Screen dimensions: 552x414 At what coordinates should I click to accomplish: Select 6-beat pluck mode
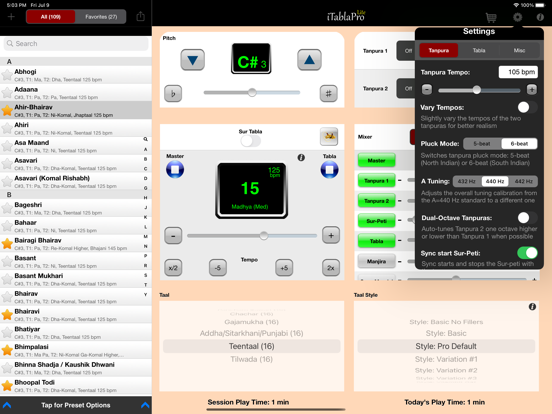(x=519, y=144)
